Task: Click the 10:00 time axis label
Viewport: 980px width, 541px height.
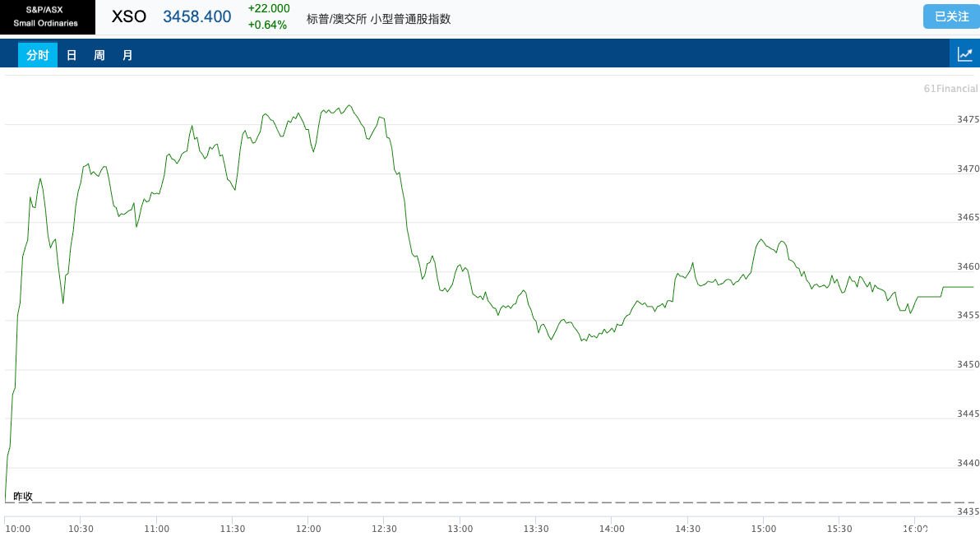Action: [17, 529]
